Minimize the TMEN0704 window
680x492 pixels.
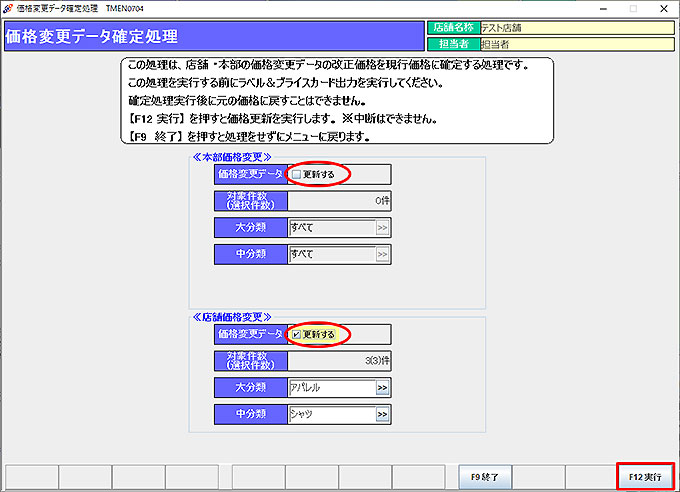tap(603, 9)
